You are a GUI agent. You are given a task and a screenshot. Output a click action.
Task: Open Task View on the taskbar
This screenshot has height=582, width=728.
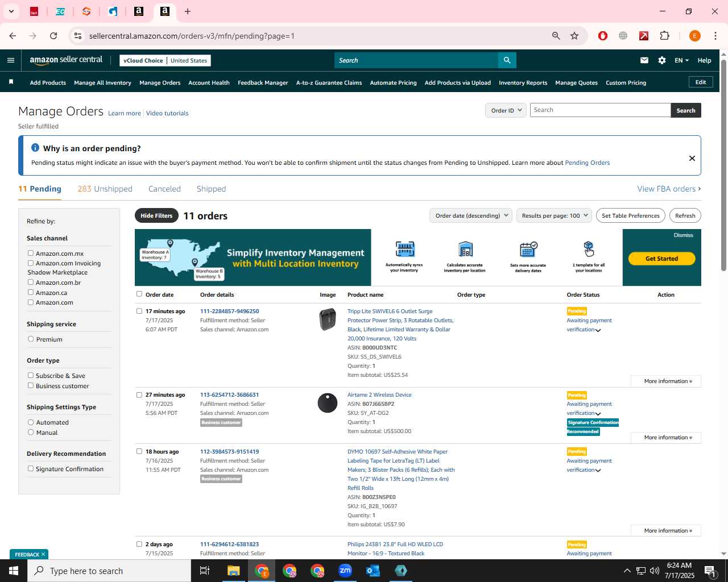coord(205,571)
